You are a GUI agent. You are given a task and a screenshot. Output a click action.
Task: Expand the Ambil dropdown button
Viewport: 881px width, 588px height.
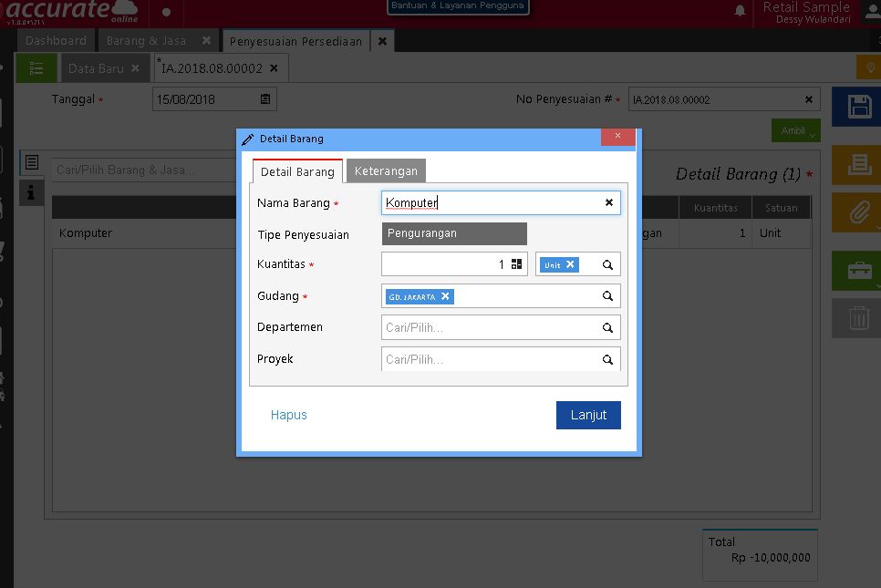pyautogui.click(x=795, y=131)
